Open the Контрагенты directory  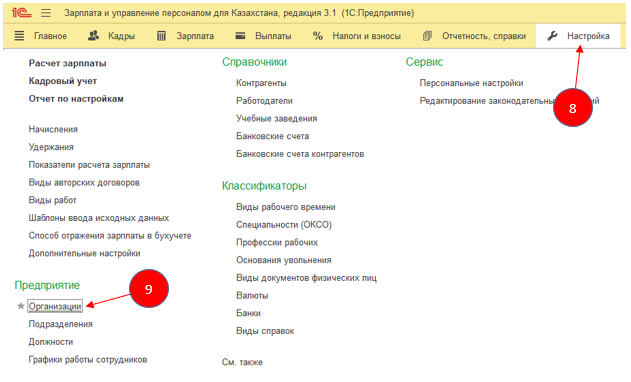[261, 83]
